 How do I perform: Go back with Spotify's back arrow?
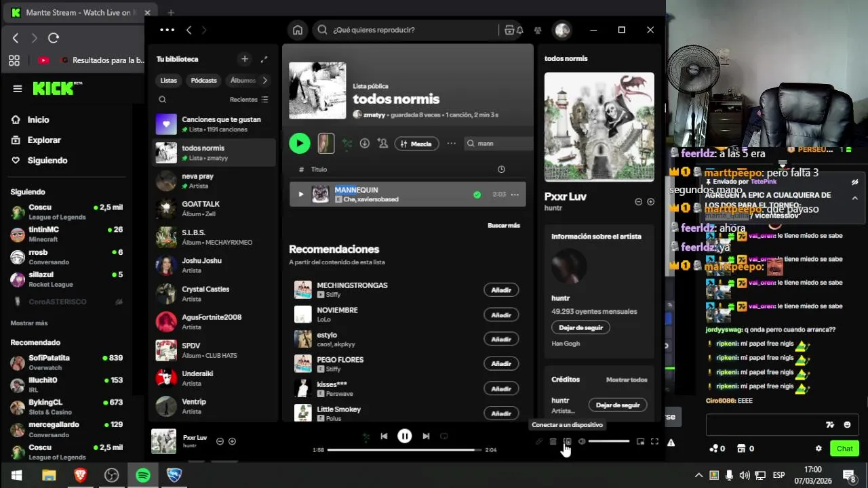(189, 30)
